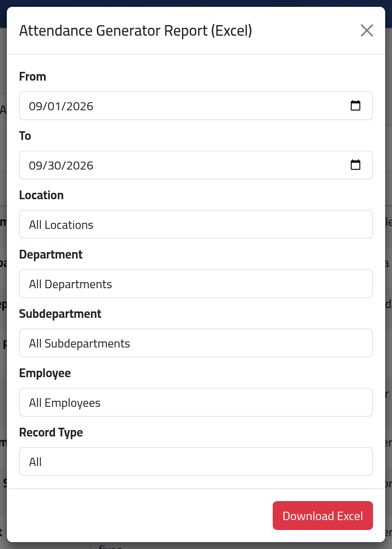Open the To date calendar picker icon
This screenshot has height=549, width=392.
tap(356, 165)
